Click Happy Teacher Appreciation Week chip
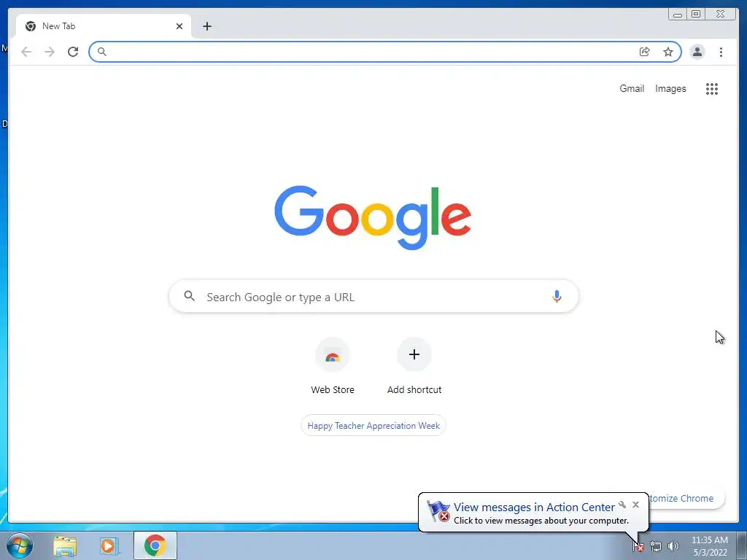This screenshot has width=747, height=560. click(x=373, y=426)
